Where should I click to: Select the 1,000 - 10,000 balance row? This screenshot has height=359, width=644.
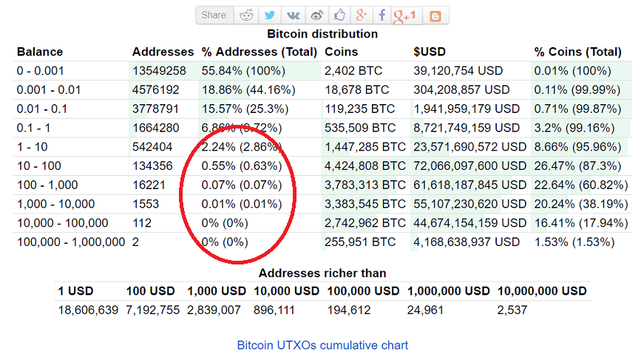tap(56, 204)
